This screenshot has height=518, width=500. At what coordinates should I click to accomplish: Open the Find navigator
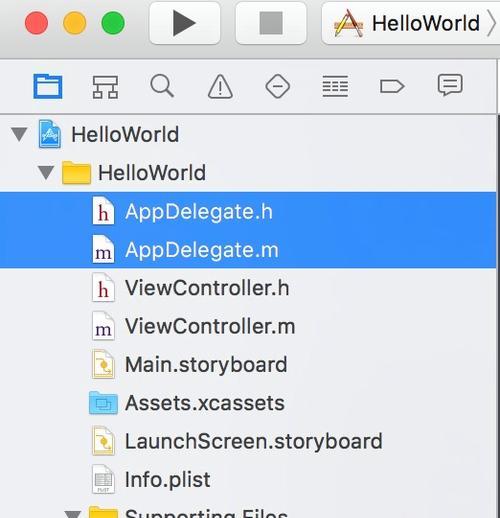[x=162, y=86]
